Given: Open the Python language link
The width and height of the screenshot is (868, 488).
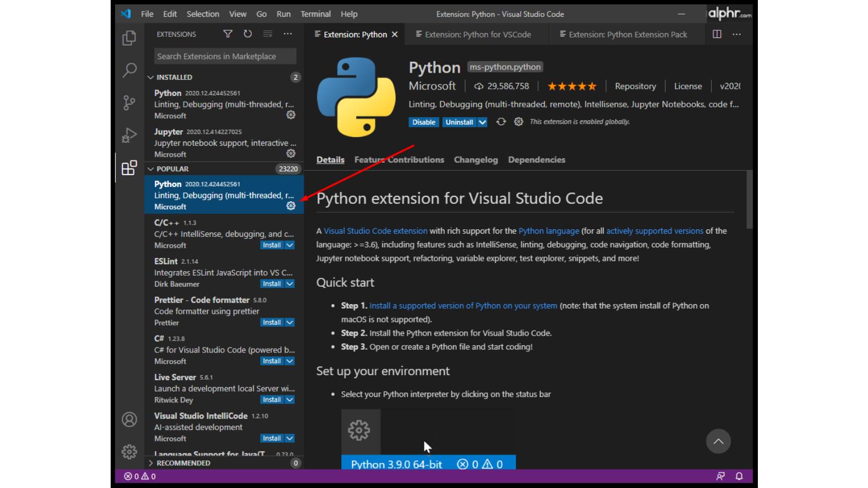Looking at the screenshot, I should click(548, 231).
